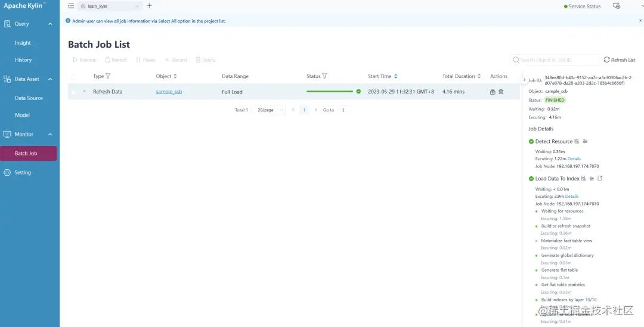Go to Data Source page

tap(29, 98)
